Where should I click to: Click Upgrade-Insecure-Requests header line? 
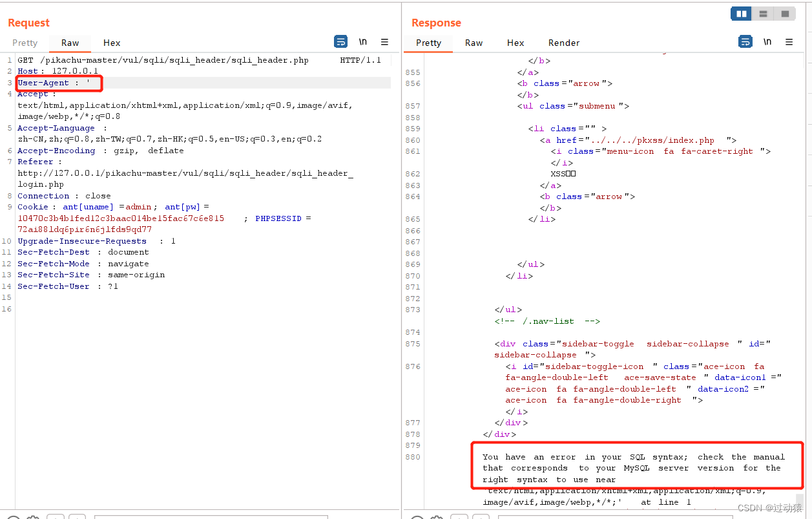click(x=96, y=241)
